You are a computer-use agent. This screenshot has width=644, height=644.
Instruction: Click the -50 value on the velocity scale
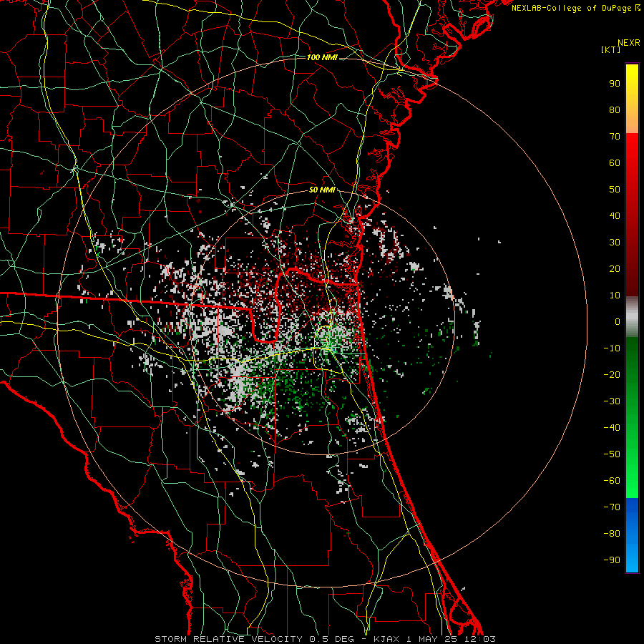tap(612, 454)
